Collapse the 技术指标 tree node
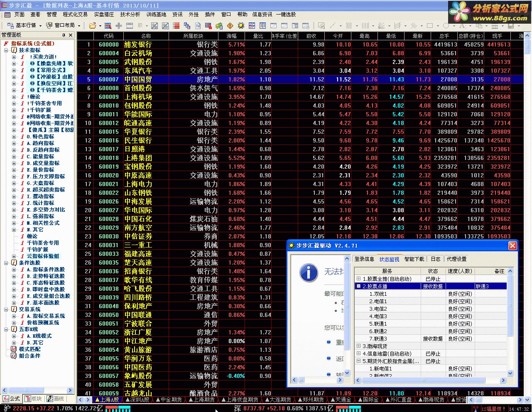This screenshot has height=412, width=532. (x=6, y=50)
